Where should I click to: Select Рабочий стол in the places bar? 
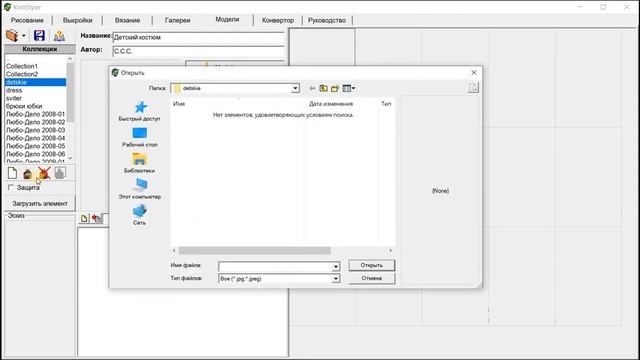coord(140,137)
